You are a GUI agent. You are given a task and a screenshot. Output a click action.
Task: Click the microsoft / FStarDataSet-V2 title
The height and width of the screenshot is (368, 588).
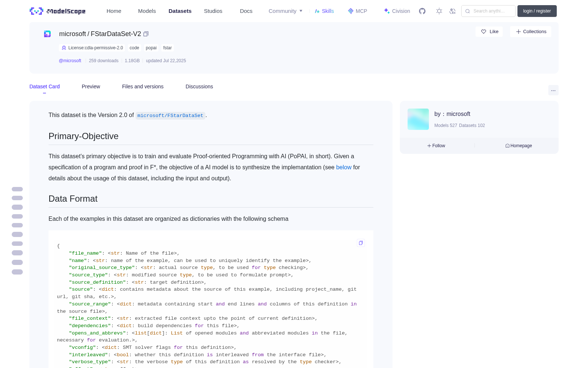click(100, 34)
